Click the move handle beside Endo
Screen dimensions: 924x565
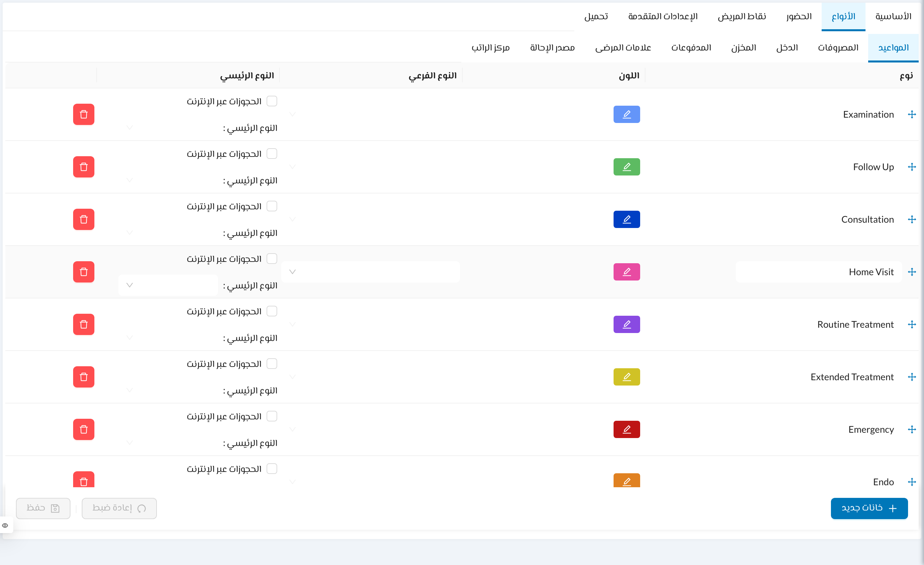912,482
